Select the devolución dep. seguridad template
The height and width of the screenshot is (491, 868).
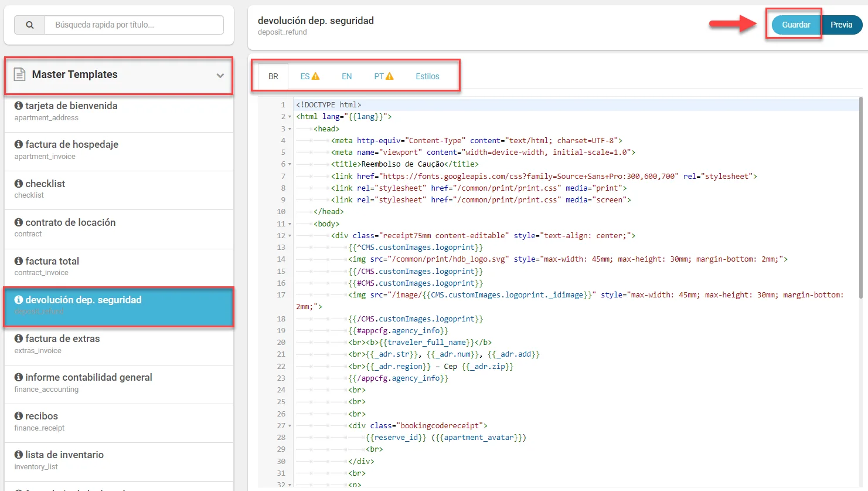pos(119,306)
